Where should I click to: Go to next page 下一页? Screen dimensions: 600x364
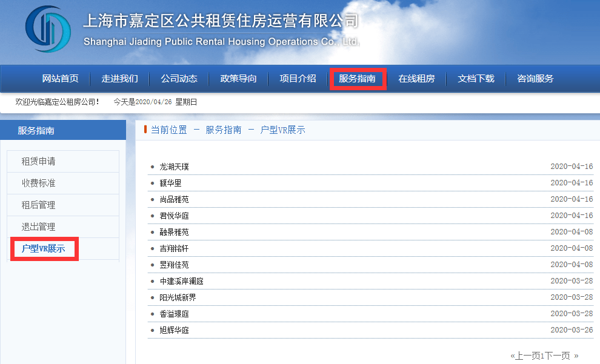(x=557, y=356)
